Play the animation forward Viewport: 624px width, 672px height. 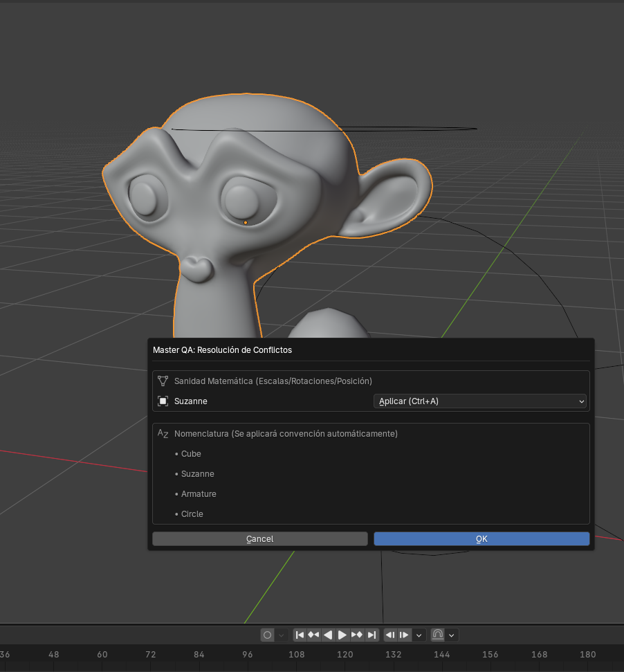[x=342, y=635]
